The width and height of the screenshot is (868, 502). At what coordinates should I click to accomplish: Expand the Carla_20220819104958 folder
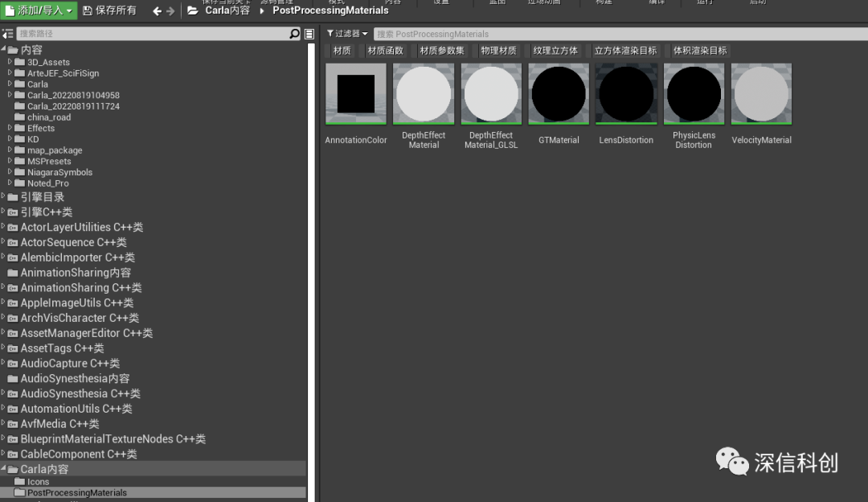tap(10, 95)
